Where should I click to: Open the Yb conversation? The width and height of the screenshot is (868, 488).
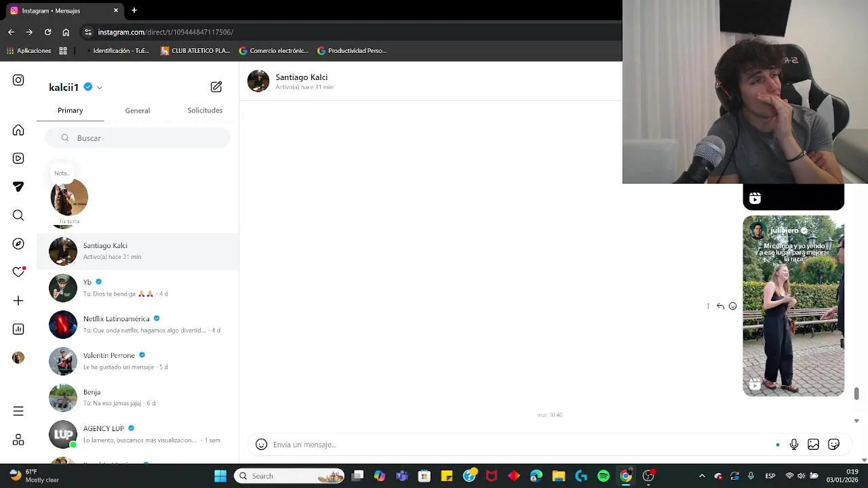pos(138,288)
